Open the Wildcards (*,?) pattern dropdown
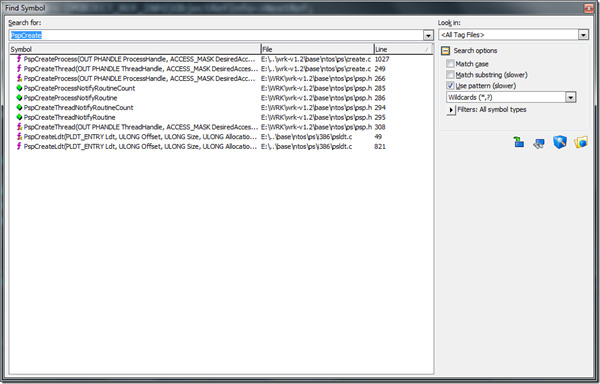The height and width of the screenshot is (384, 600). pyautogui.click(x=570, y=97)
